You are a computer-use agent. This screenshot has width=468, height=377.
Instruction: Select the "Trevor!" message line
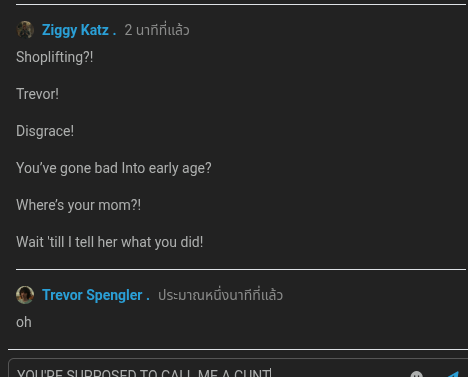tap(37, 94)
